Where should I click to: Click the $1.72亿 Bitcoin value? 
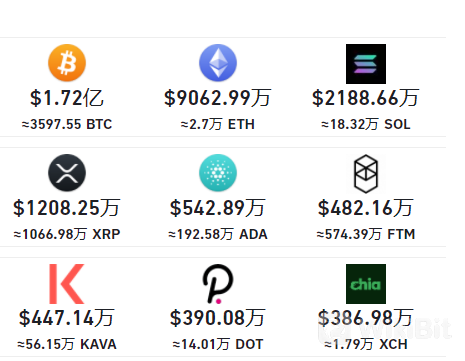click(x=67, y=98)
